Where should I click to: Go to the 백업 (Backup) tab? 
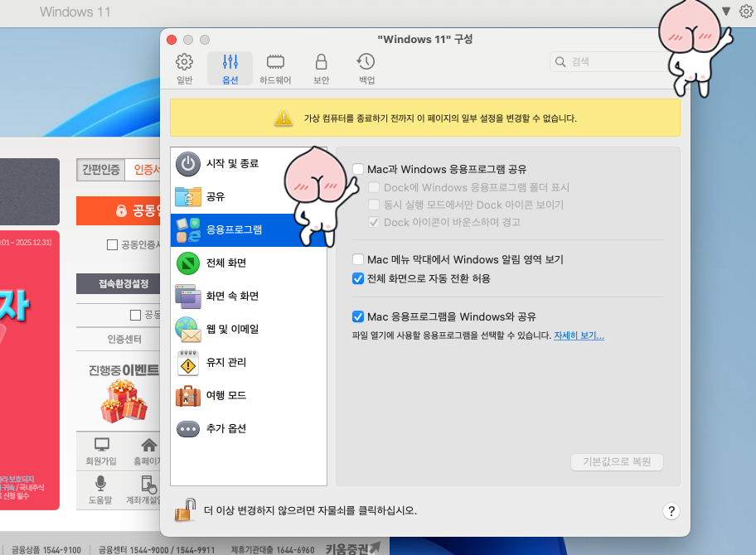pyautogui.click(x=366, y=69)
